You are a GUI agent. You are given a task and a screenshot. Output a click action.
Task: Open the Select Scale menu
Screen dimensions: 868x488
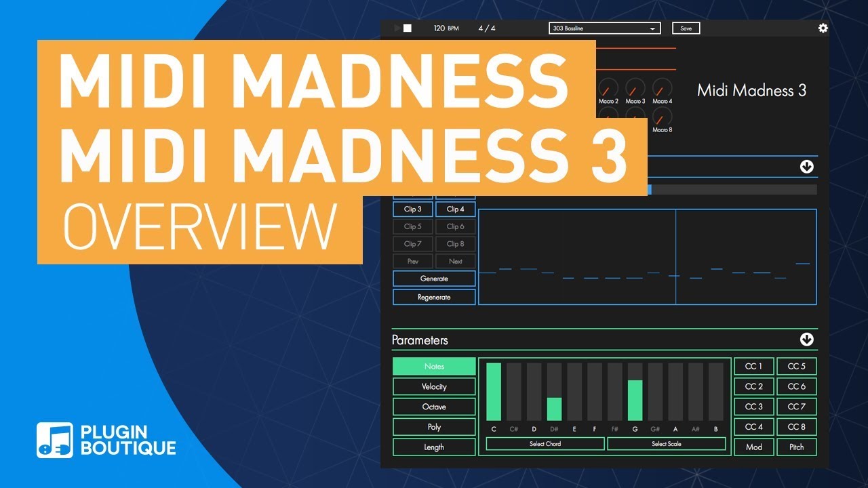[x=667, y=444]
